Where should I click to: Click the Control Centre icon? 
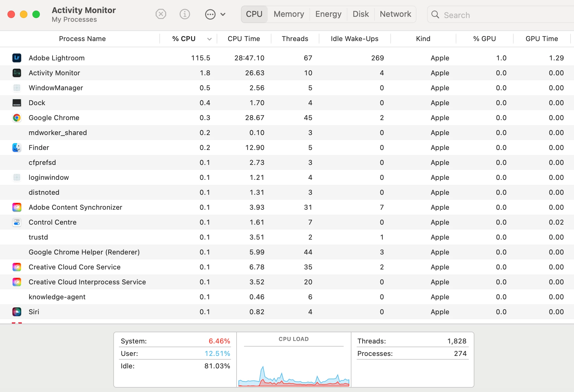tap(17, 222)
